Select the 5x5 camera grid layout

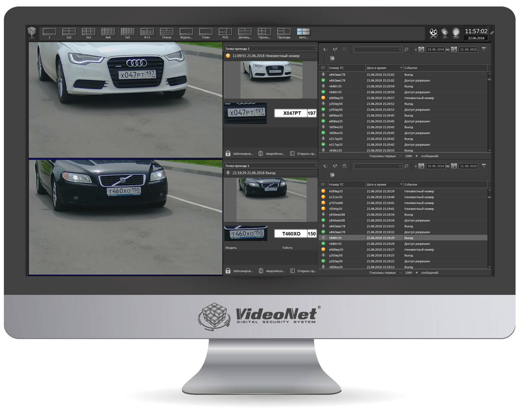(x=127, y=33)
